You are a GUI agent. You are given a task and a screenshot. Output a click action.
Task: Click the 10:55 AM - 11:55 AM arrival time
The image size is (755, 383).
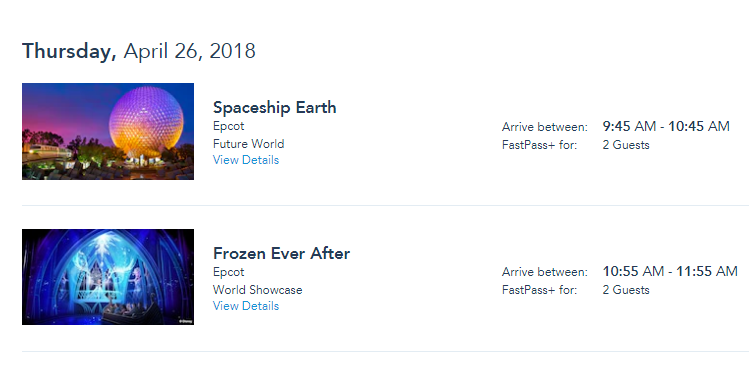pyautogui.click(x=670, y=271)
